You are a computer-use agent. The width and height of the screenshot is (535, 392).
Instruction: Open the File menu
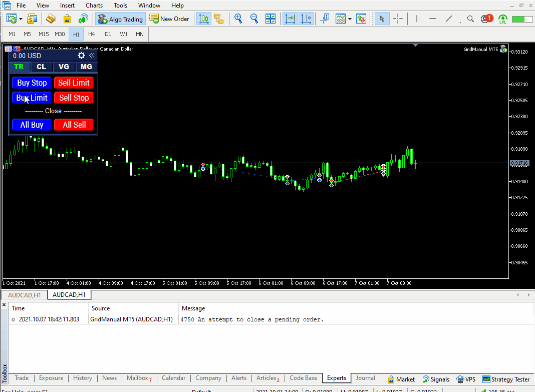pos(21,6)
